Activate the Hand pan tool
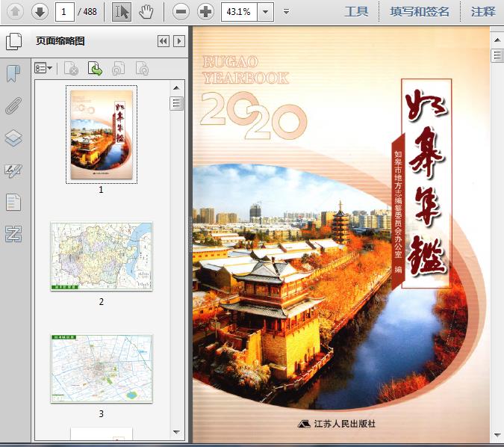The height and width of the screenshot is (447, 504). [x=146, y=12]
